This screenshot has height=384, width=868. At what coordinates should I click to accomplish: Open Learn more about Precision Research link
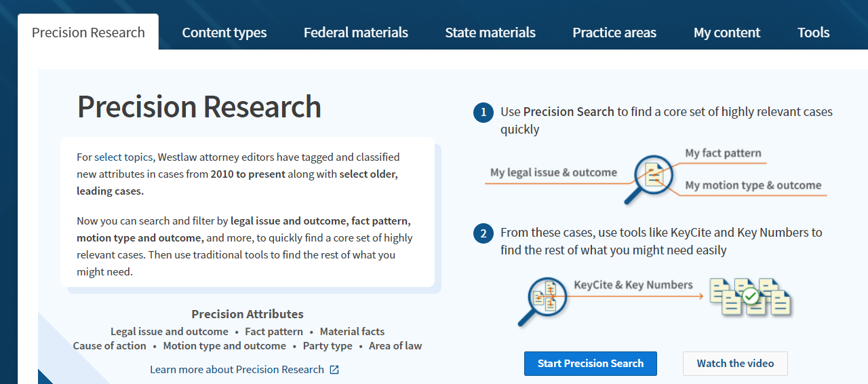point(237,370)
